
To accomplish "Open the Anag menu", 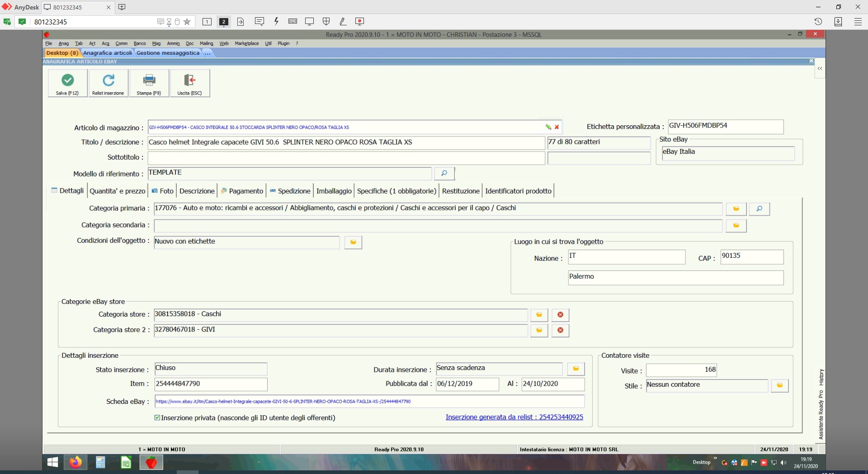I will (x=64, y=43).
